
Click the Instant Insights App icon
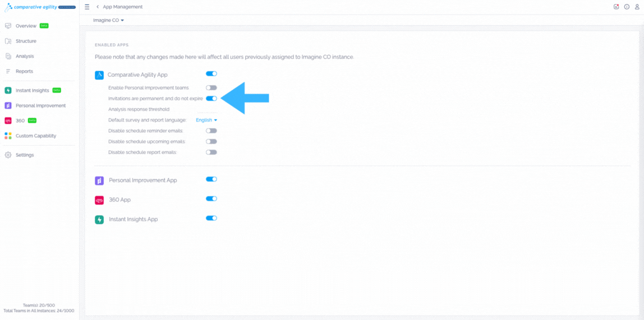[99, 220]
